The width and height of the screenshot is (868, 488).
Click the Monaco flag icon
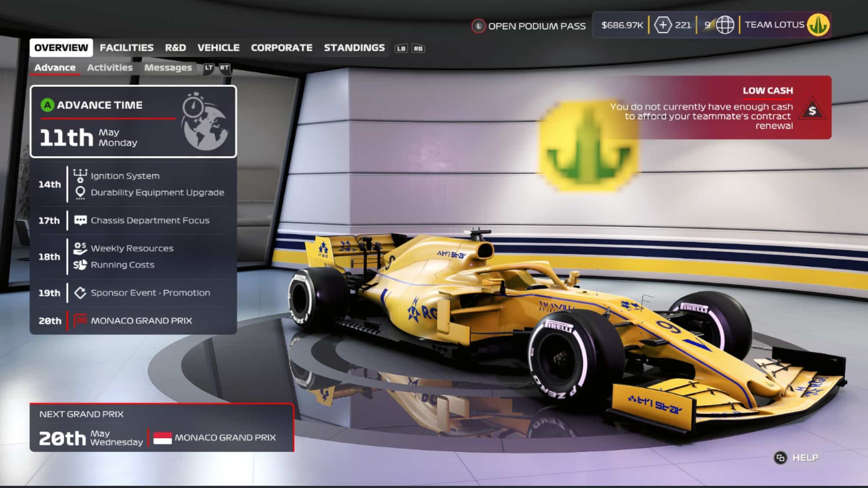(x=163, y=438)
